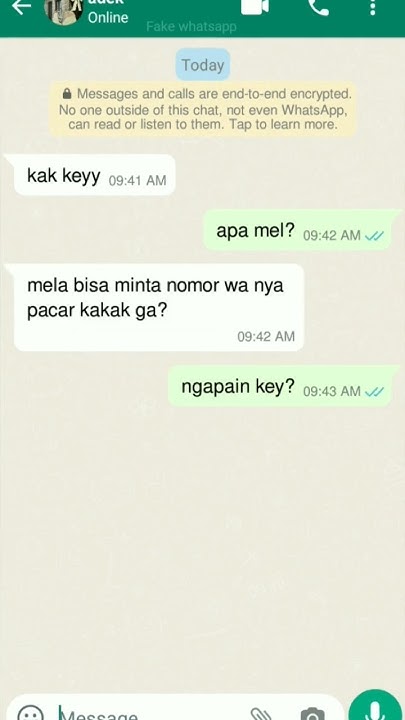
Task: Click the Message input field
Action: click(152, 714)
